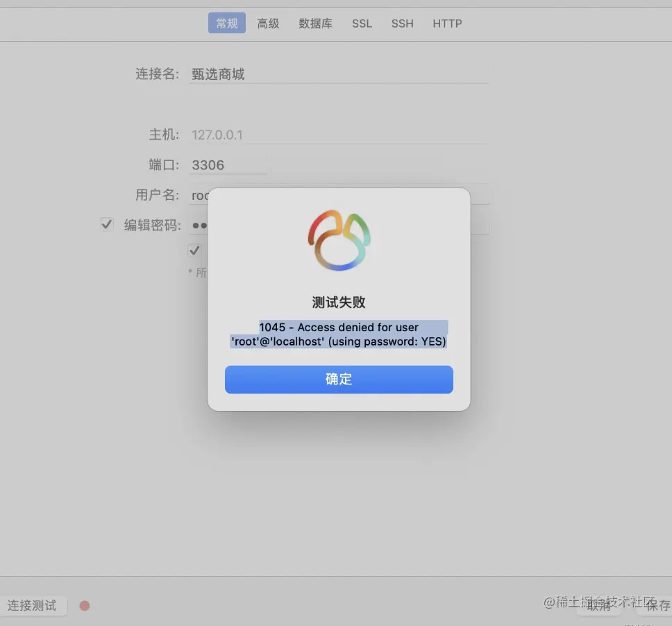This screenshot has height=626, width=672.
Task: Click the 用户名 label
Action: (x=158, y=195)
